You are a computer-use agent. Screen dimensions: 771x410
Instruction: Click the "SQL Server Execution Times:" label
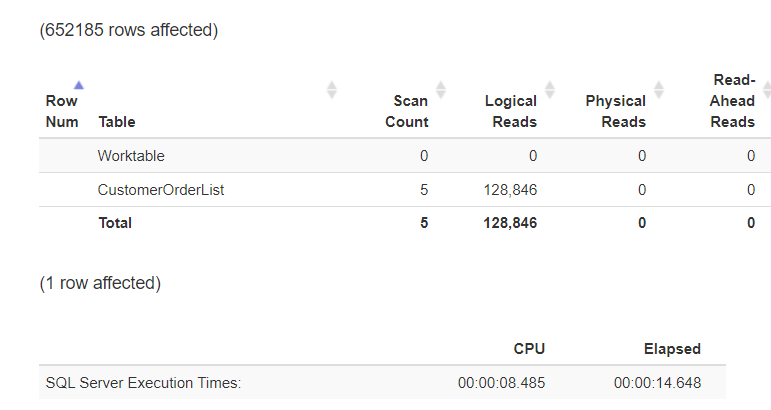144,382
